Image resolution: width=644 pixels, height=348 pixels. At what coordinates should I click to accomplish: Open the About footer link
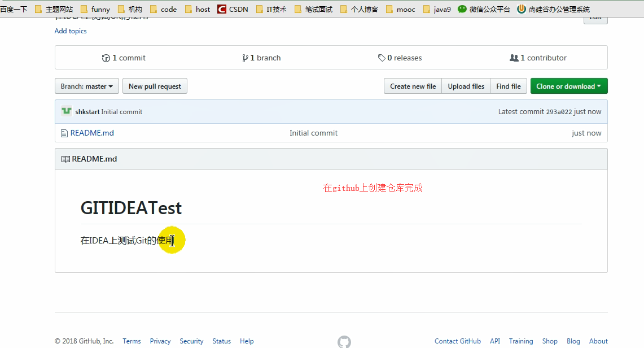(598, 341)
